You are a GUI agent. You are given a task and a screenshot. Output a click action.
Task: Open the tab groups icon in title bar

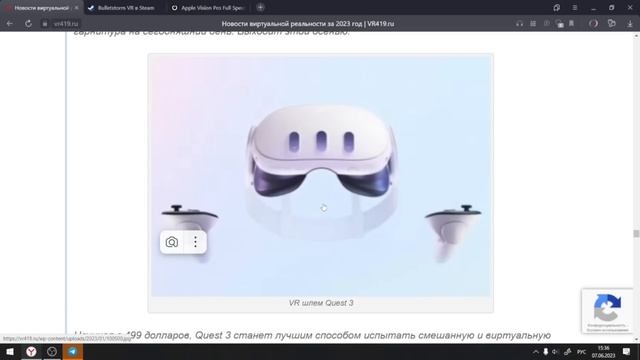coord(557,8)
